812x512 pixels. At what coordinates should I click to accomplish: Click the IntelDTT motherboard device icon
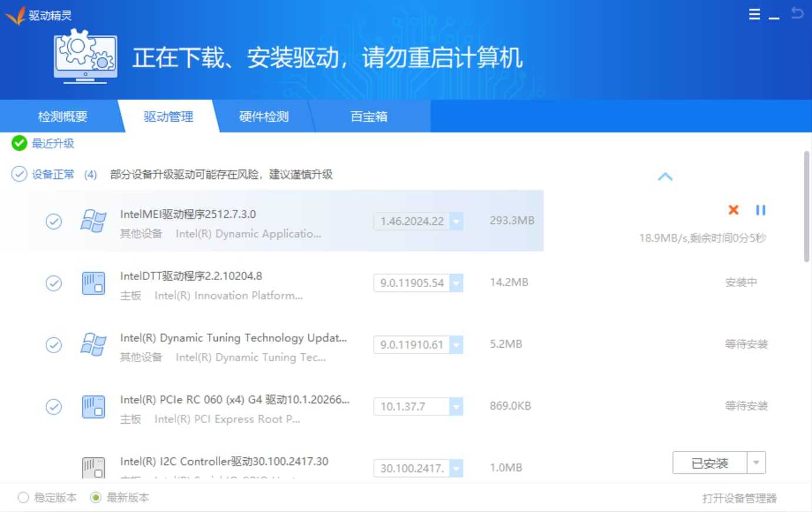coord(93,283)
